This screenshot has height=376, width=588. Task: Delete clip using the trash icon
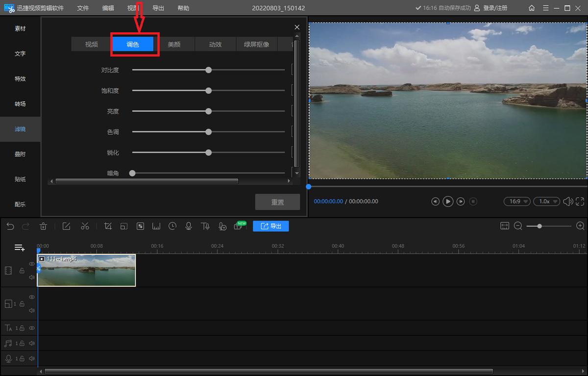point(43,226)
